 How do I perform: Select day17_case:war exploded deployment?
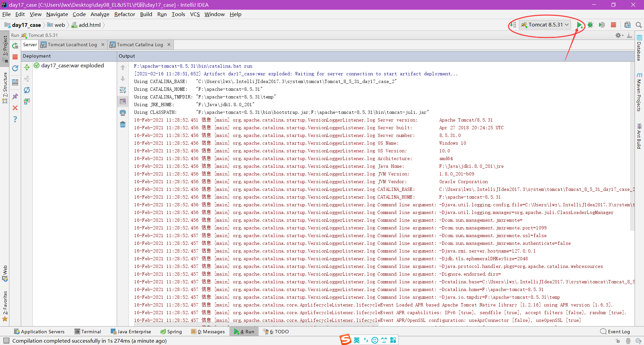click(x=69, y=66)
